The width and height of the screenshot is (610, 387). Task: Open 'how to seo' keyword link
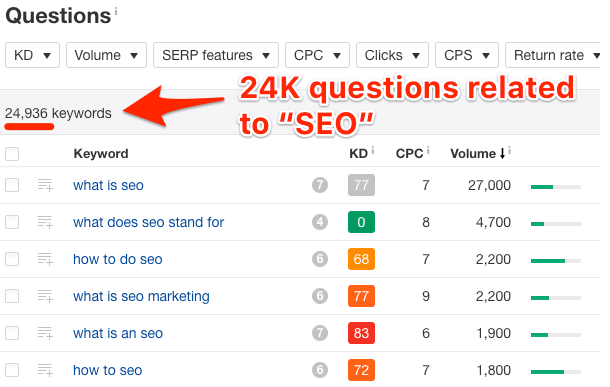(x=108, y=370)
